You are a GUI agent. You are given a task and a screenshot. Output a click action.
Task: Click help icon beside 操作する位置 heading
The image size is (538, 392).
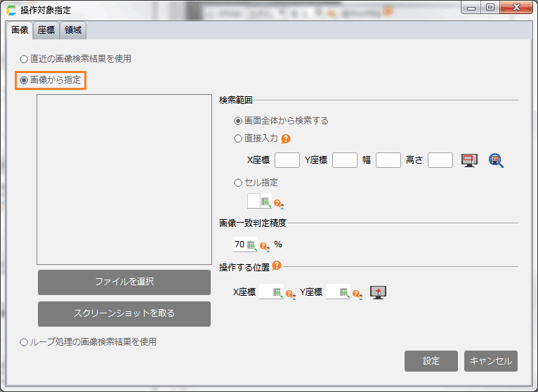[x=277, y=266]
